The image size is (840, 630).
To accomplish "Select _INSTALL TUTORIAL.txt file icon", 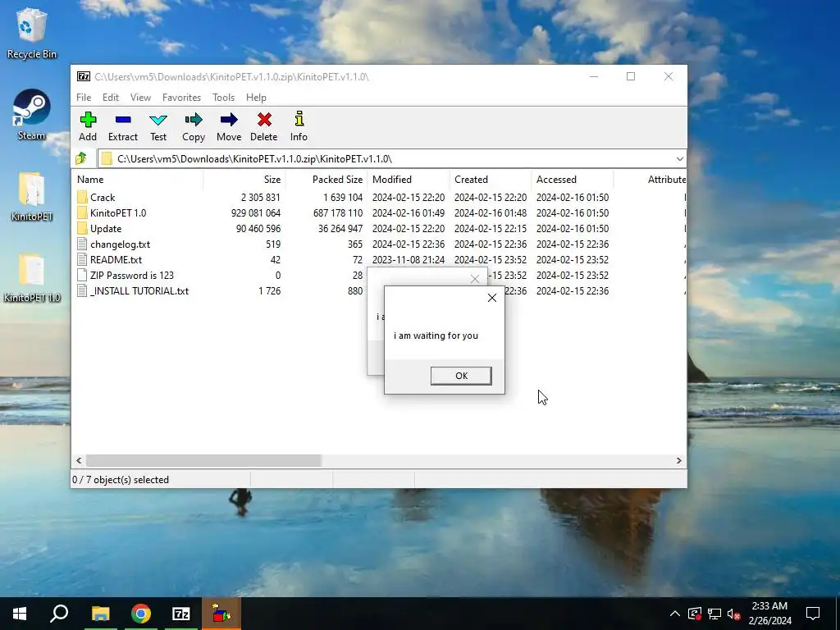I will (82, 290).
